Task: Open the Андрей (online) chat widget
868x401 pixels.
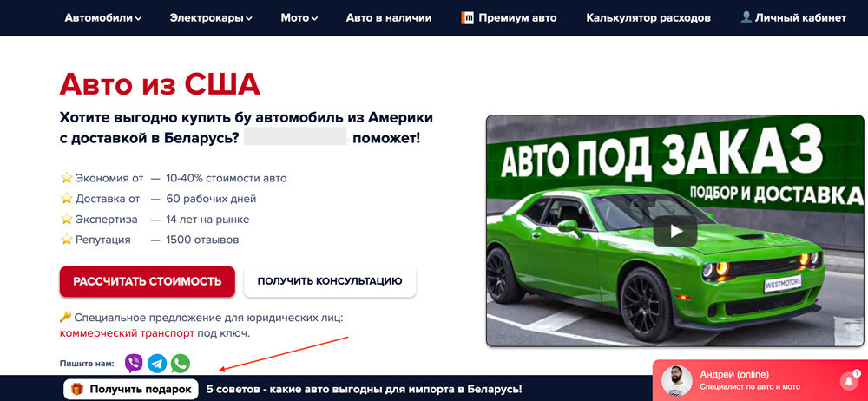Action: click(760, 380)
